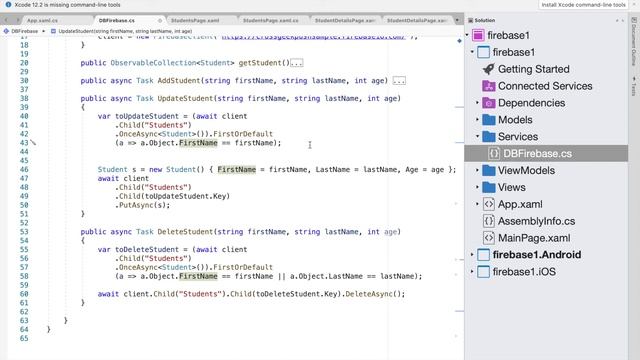Collapse the Services folder arrow

tap(477, 136)
